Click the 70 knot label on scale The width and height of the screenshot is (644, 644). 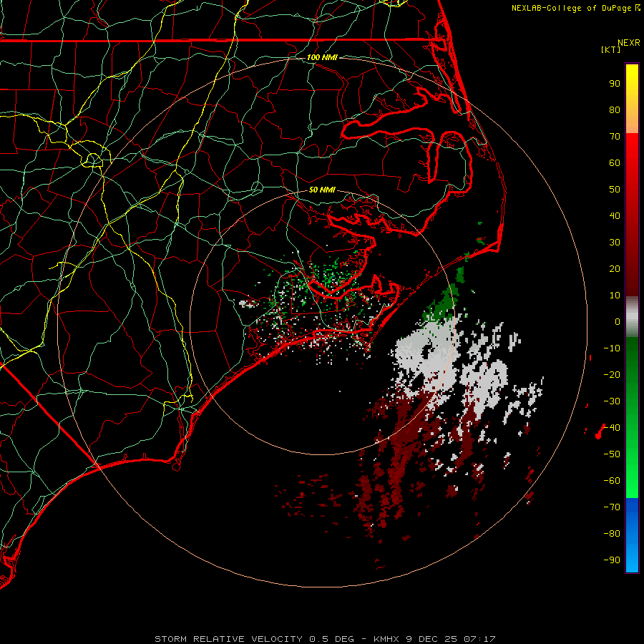tap(615, 137)
